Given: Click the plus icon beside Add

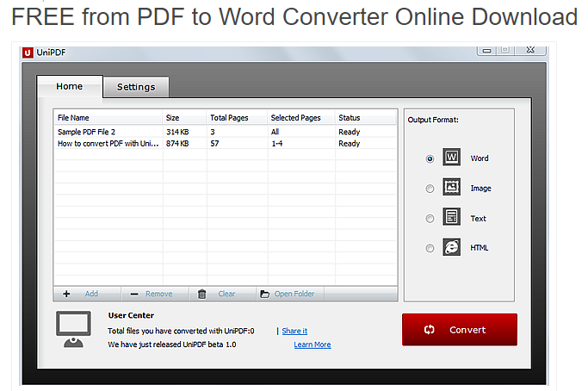Looking at the screenshot, I should [66, 294].
